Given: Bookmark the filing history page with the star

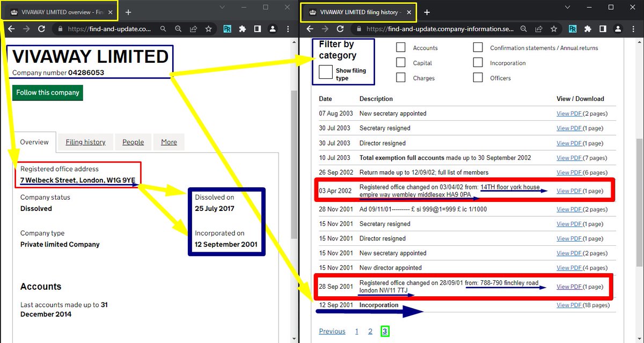Looking at the screenshot, I should 554,29.
